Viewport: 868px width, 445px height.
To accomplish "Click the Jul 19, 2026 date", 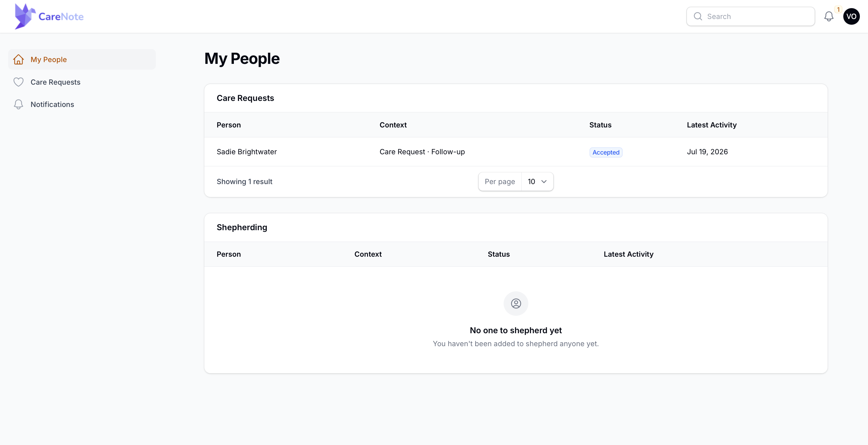I will point(707,152).
